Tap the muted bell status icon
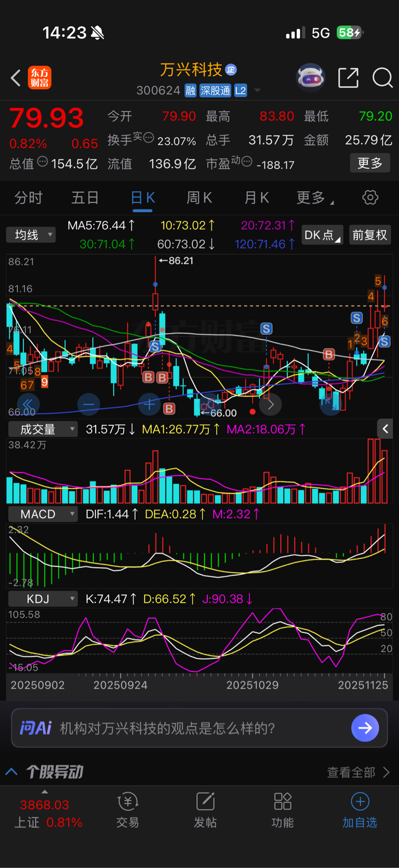399x868 pixels. coord(97,33)
